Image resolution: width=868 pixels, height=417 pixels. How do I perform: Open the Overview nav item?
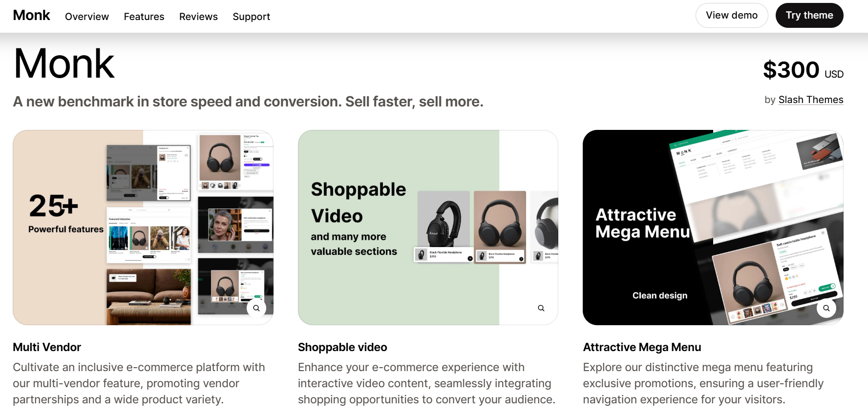pos(87,17)
